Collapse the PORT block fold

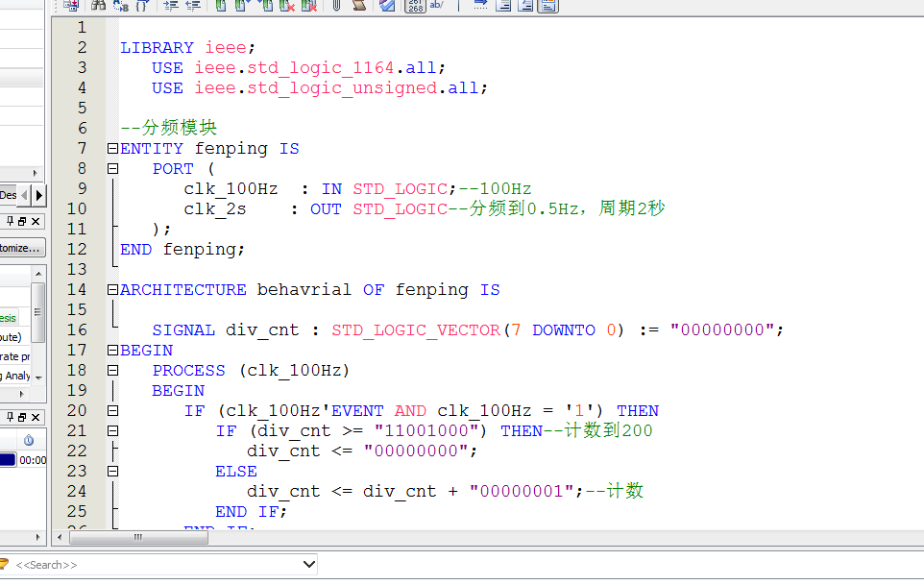click(112, 168)
